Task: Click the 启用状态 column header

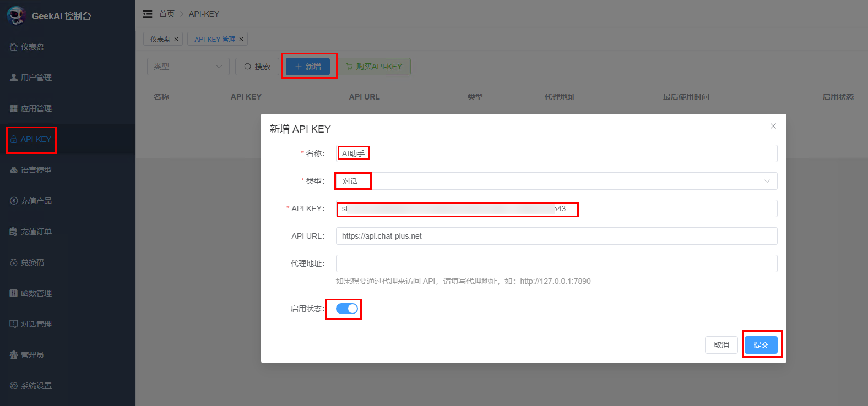Action: [838, 97]
